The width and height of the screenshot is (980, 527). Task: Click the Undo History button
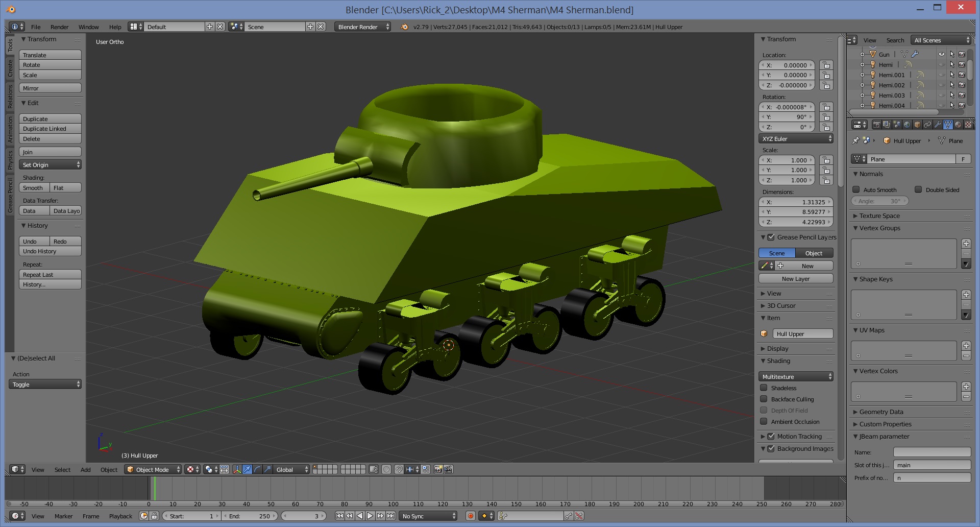tap(50, 251)
